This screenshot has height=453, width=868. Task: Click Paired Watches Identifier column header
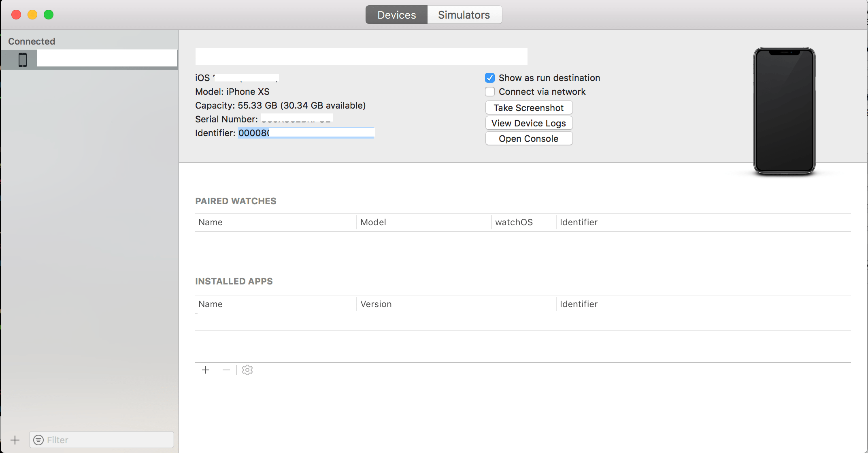[704, 222]
